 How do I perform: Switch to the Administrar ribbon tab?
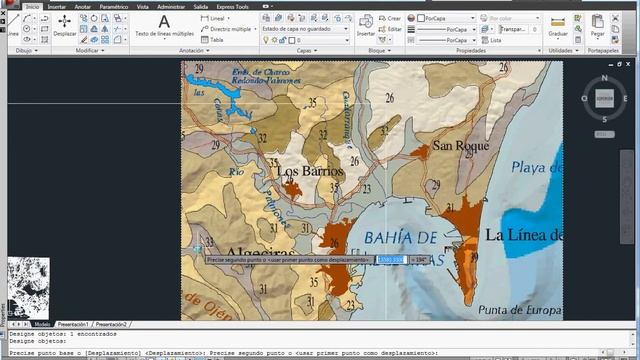click(171, 7)
